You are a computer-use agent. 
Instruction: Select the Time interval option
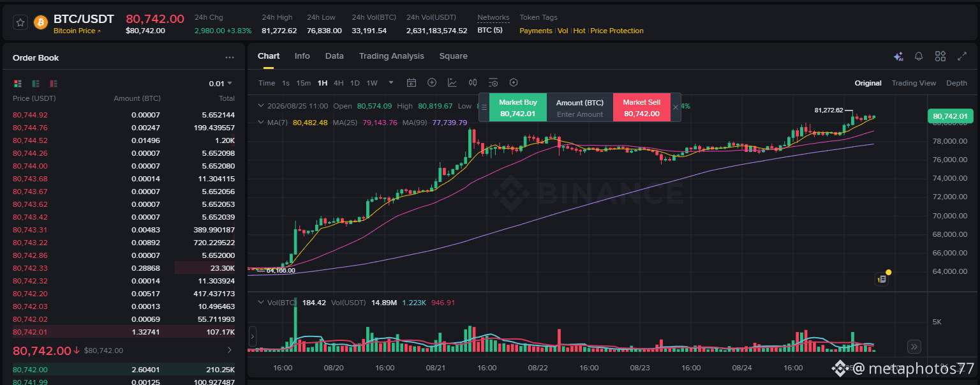click(267, 83)
